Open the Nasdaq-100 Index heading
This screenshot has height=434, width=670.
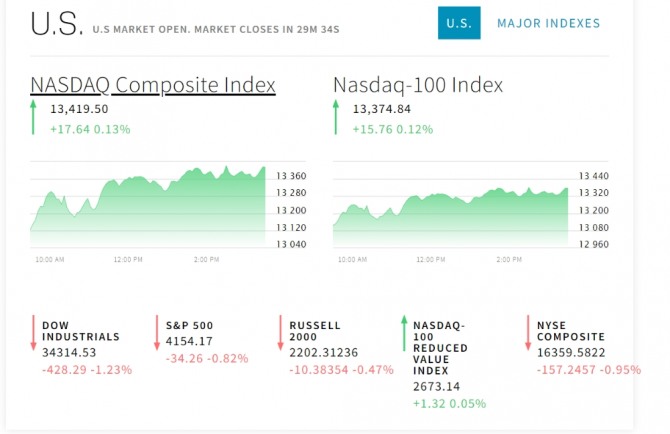[418, 85]
